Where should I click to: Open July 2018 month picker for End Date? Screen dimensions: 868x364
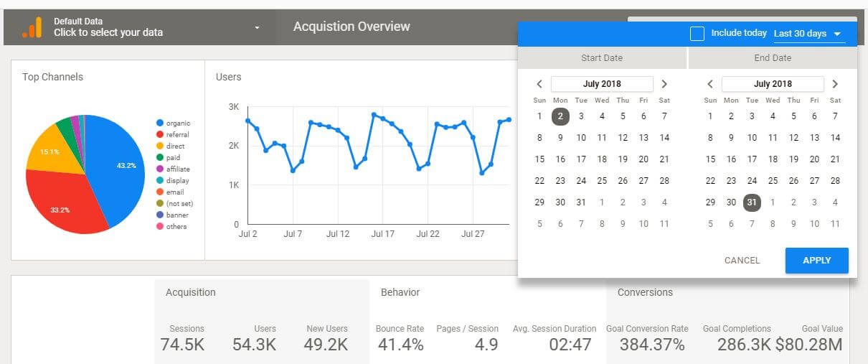tap(773, 84)
